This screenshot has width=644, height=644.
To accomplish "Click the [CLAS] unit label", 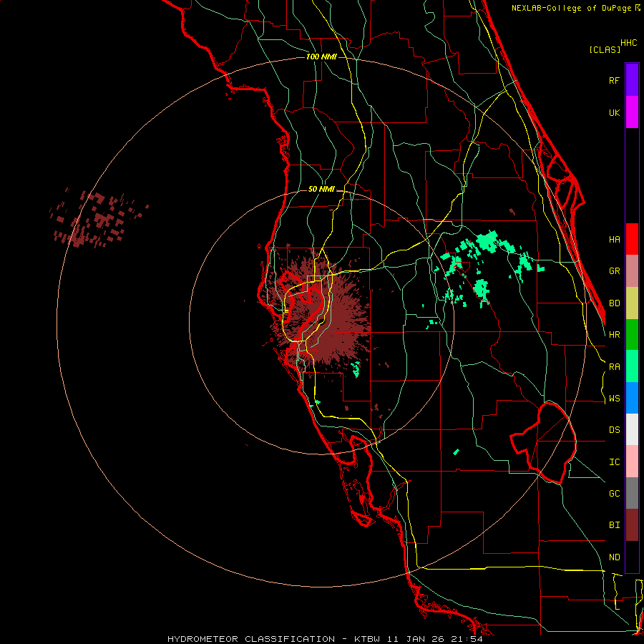I will coord(605,50).
